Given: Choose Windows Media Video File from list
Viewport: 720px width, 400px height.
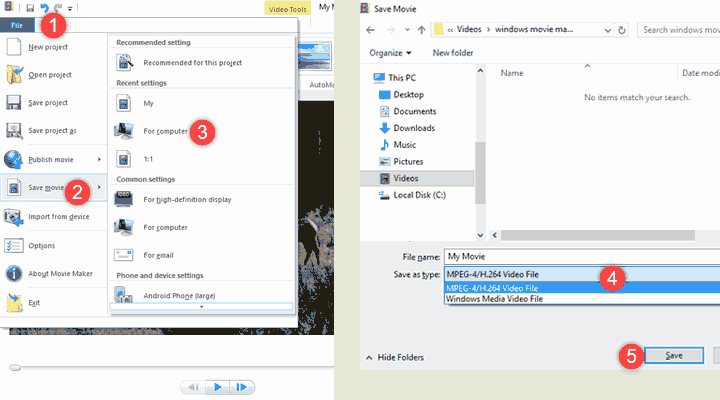Looking at the screenshot, I should pos(582,299).
